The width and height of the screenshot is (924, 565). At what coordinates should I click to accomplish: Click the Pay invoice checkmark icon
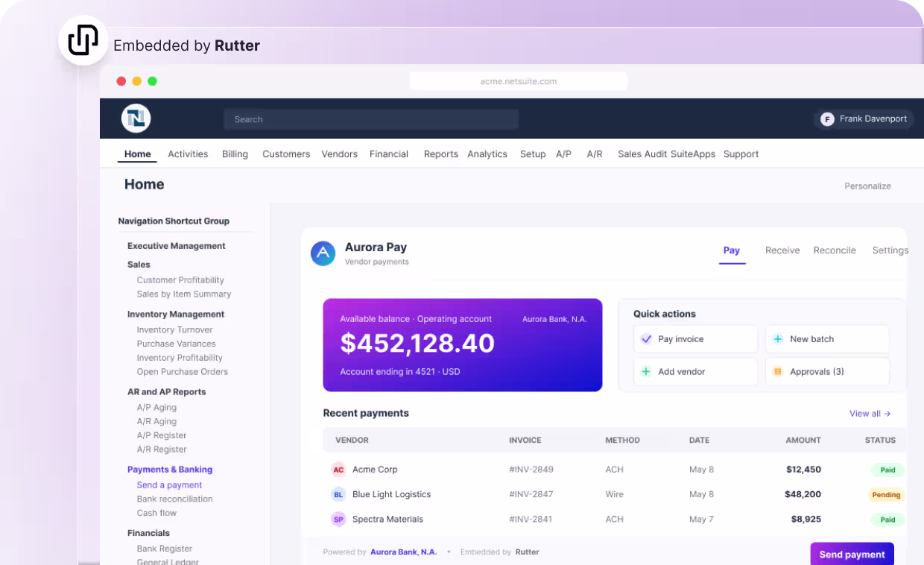646,339
